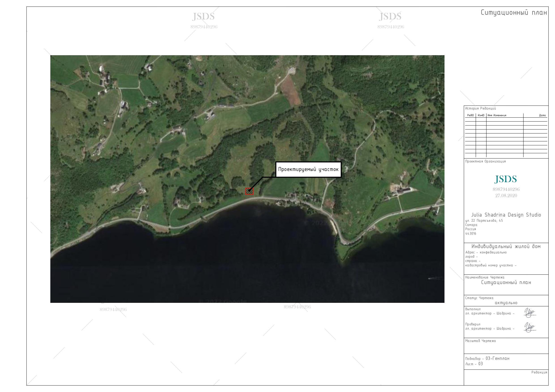The image size is (555, 392).
Task: Click the black dot at callout leader end
Action: tap(249, 190)
